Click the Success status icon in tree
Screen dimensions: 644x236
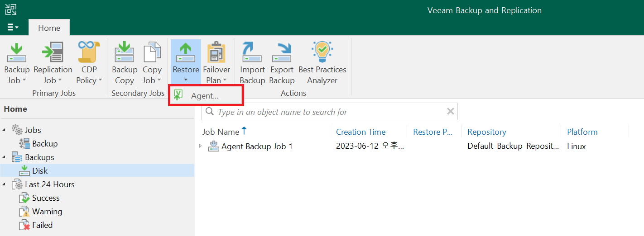point(24,198)
